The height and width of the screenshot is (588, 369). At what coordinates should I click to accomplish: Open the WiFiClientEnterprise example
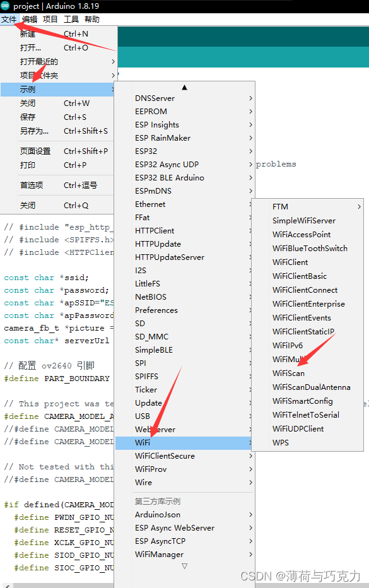pos(308,303)
